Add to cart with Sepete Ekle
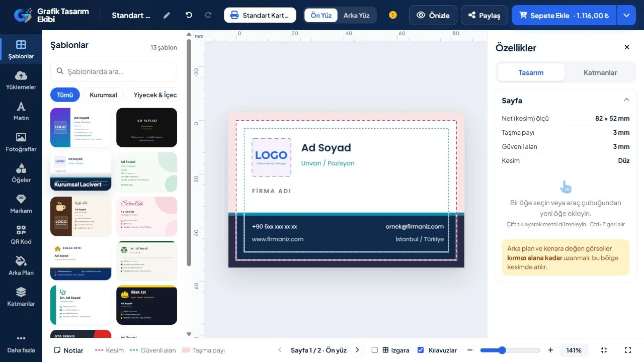Screen dimensions: 644x362 [x=565, y=15]
